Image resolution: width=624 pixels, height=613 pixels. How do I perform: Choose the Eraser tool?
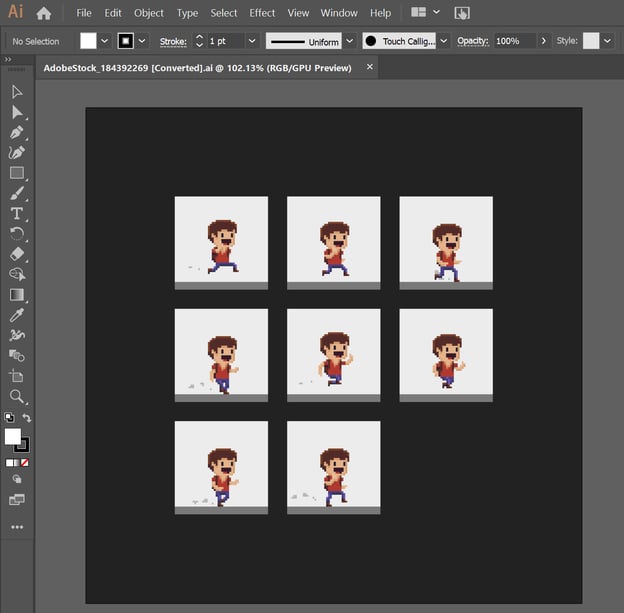pyautogui.click(x=17, y=254)
